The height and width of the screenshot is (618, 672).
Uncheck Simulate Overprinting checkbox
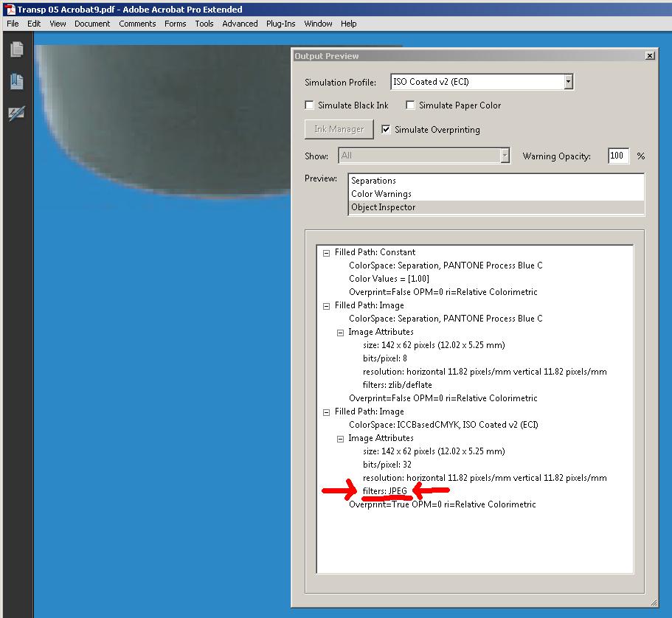pos(386,129)
